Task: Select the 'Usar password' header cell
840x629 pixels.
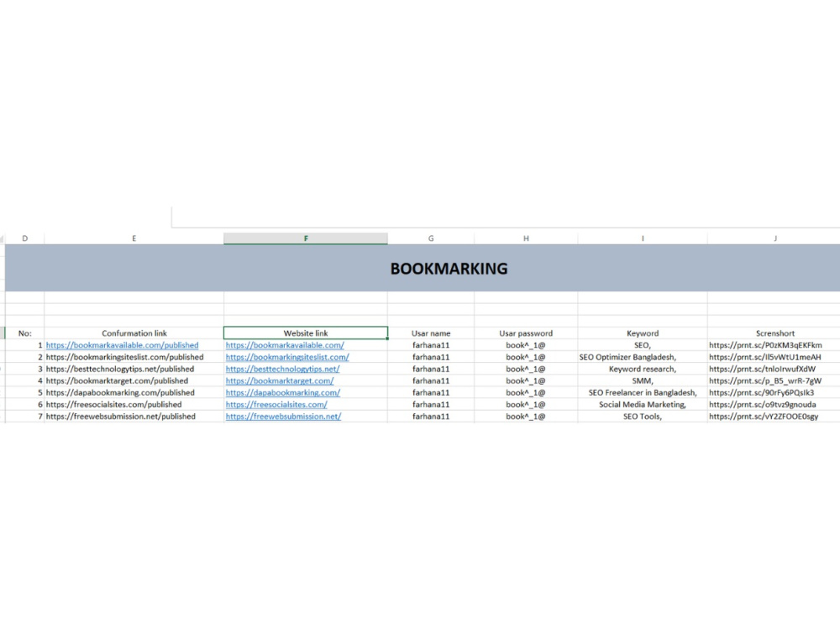Action: [x=526, y=333]
